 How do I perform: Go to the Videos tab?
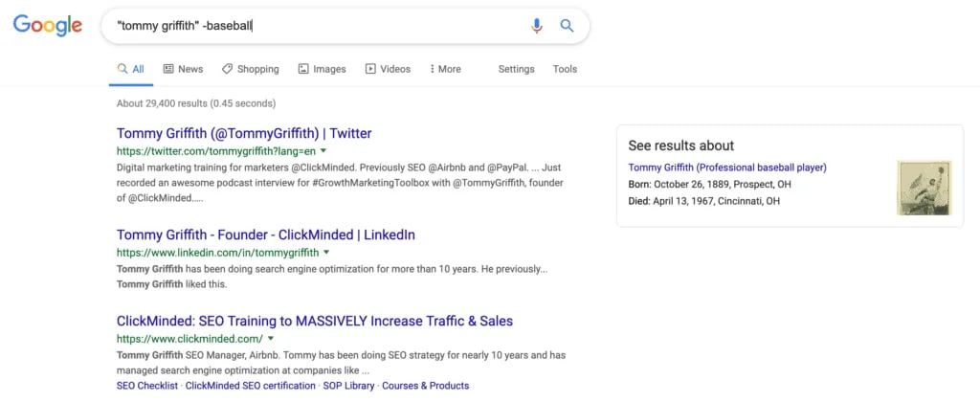388,70
